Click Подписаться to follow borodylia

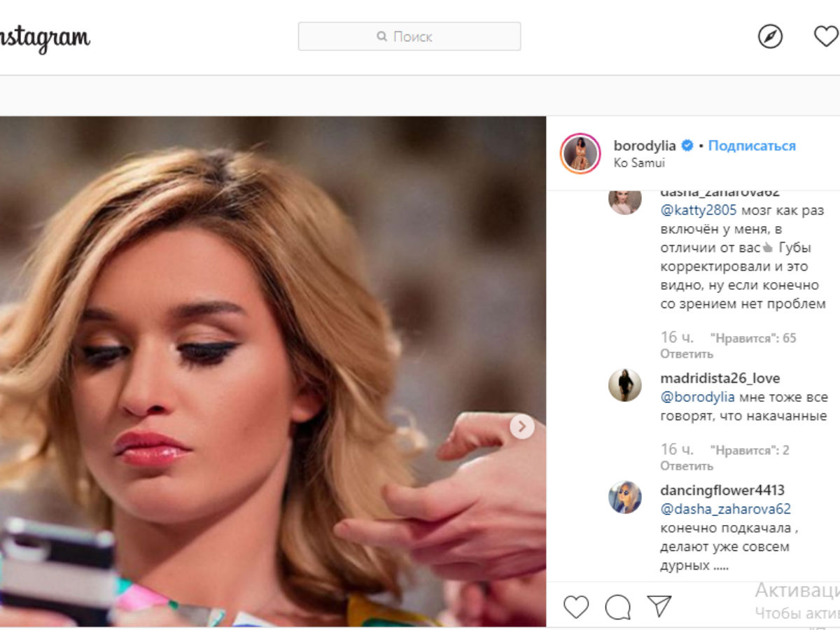752,146
